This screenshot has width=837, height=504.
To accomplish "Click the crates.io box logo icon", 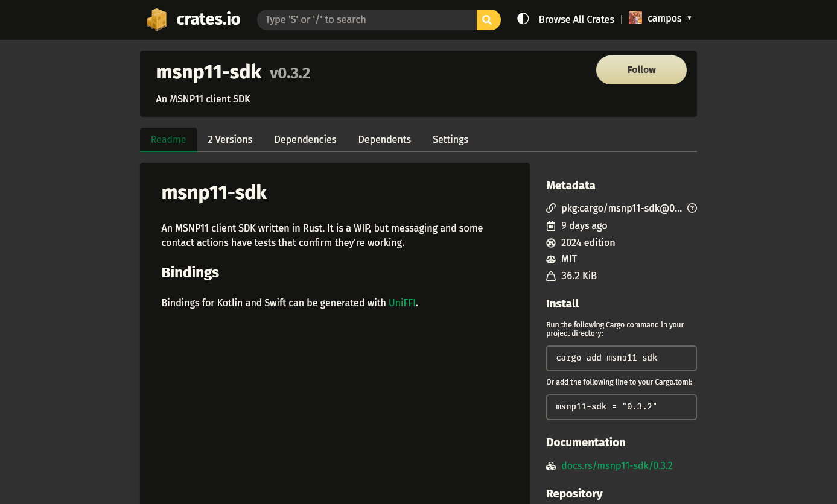I will (x=156, y=19).
